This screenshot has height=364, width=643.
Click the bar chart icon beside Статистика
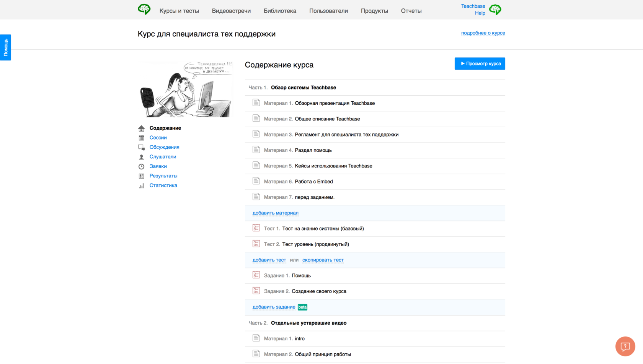click(141, 185)
